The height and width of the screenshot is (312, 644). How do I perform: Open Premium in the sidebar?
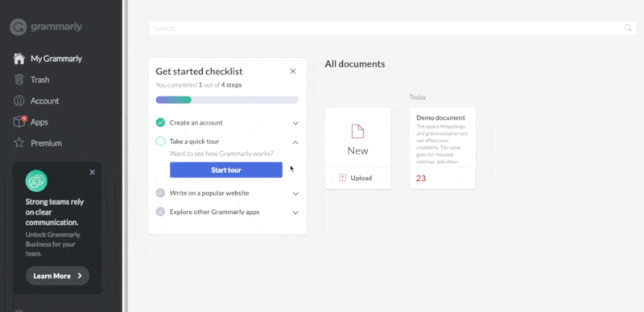(46, 143)
